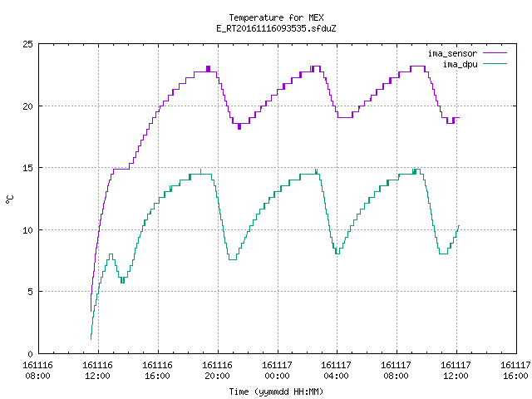Click the y-axis tick label 10
The height and width of the screenshot is (399, 532).
tap(27, 230)
